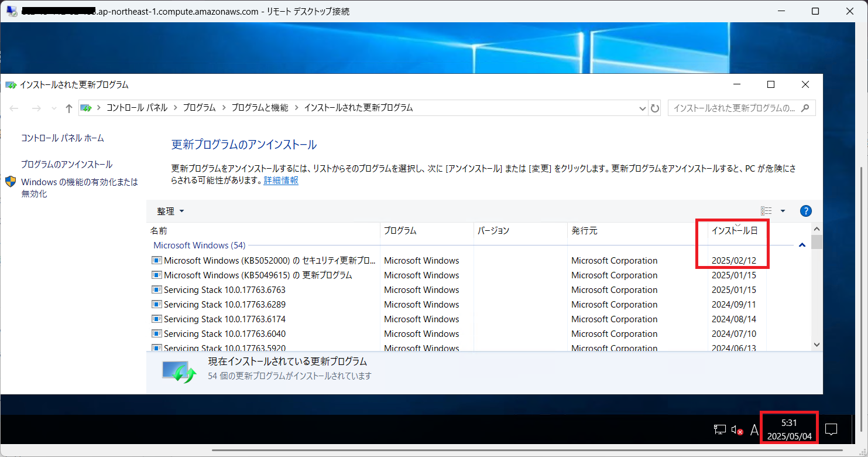This screenshot has height=457, width=868.
Task: Select コントロール パネル in the breadcrumb
Action: click(x=137, y=108)
